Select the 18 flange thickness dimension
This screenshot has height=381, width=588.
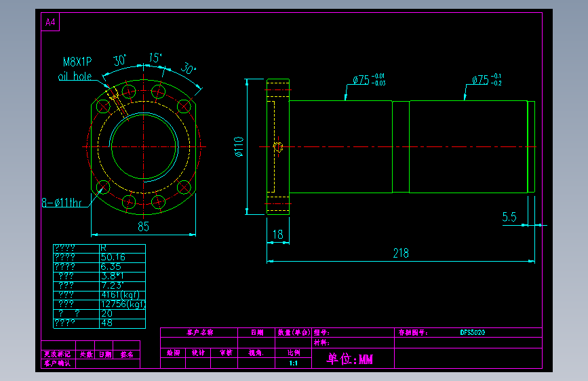278,235
